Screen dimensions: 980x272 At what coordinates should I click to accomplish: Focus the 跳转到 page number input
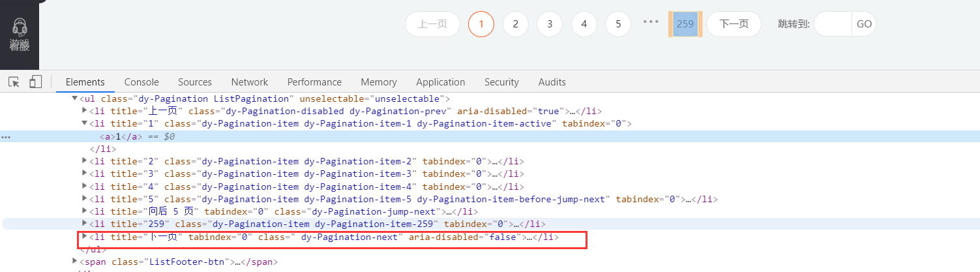pyautogui.click(x=833, y=24)
